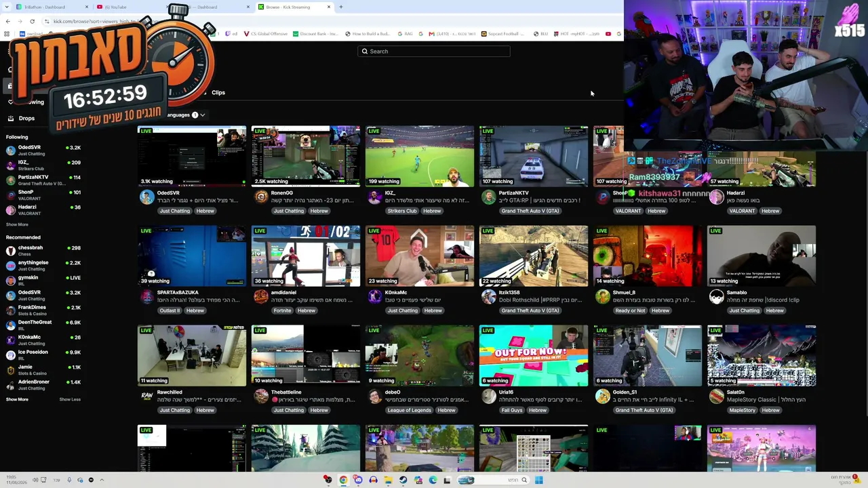Click Rawchilled's RAW logo avatar

click(147, 396)
